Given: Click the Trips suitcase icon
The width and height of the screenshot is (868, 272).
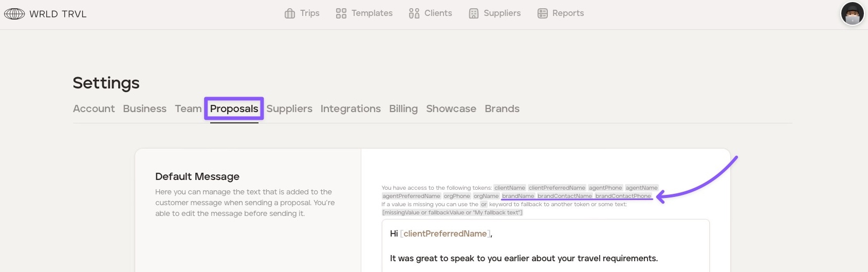Looking at the screenshot, I should click(290, 13).
